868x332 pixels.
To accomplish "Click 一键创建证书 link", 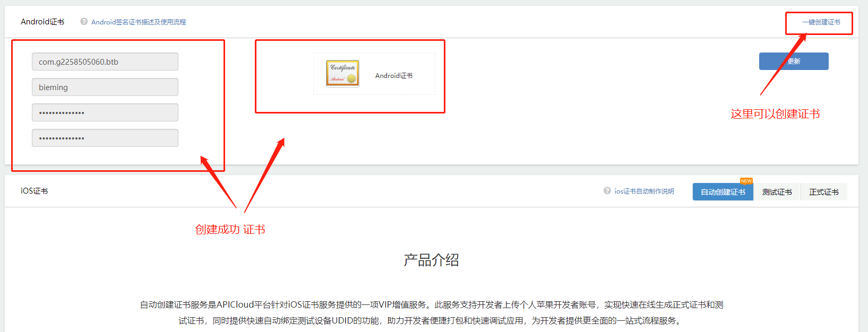I will pyautogui.click(x=821, y=22).
